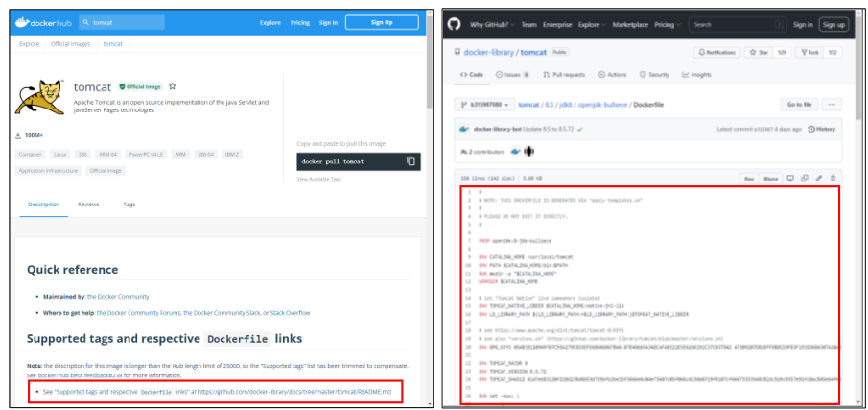Open the Code tab on GitHub
Screen dimensions: 868x410
(472, 74)
